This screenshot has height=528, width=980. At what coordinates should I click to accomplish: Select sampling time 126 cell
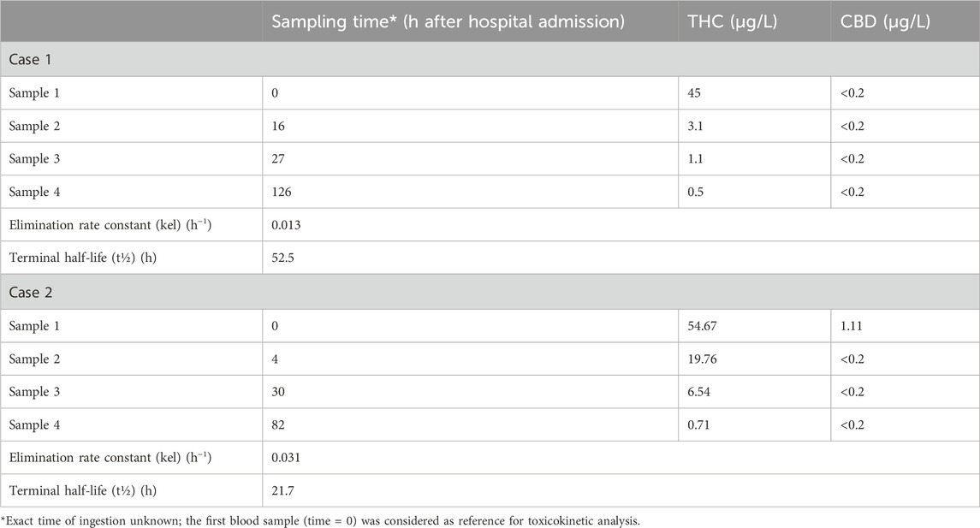tap(282, 193)
